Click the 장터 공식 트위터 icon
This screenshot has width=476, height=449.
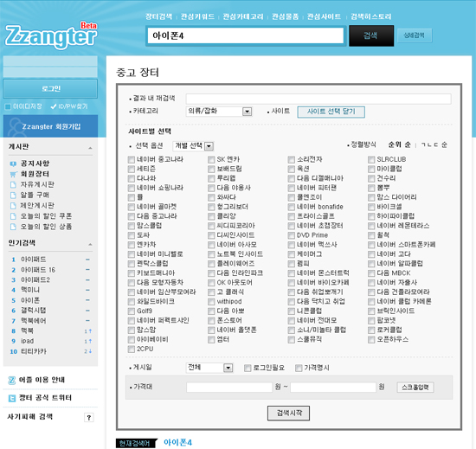(11, 398)
